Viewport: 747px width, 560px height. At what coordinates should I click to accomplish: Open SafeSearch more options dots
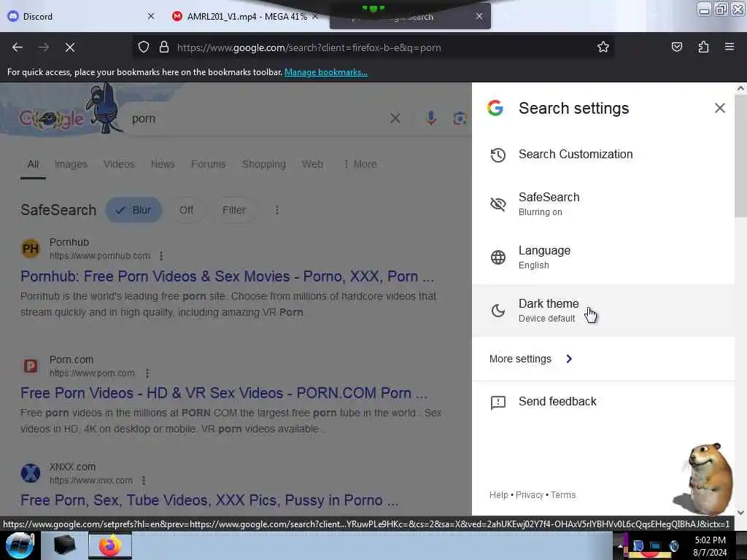276,210
